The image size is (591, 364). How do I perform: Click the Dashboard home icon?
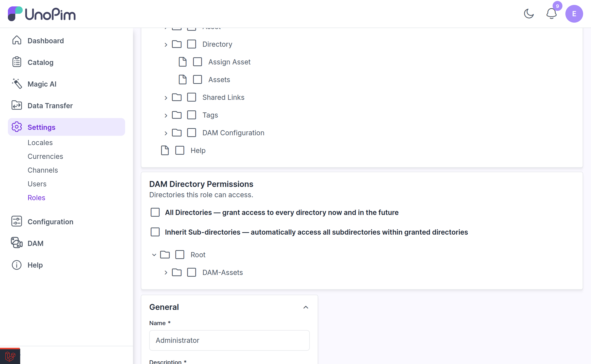(17, 41)
